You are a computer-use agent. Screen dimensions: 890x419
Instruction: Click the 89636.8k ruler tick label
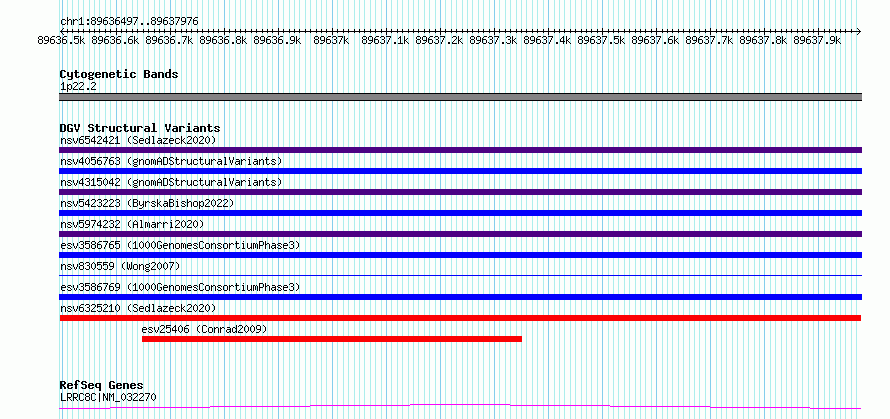tap(223, 40)
